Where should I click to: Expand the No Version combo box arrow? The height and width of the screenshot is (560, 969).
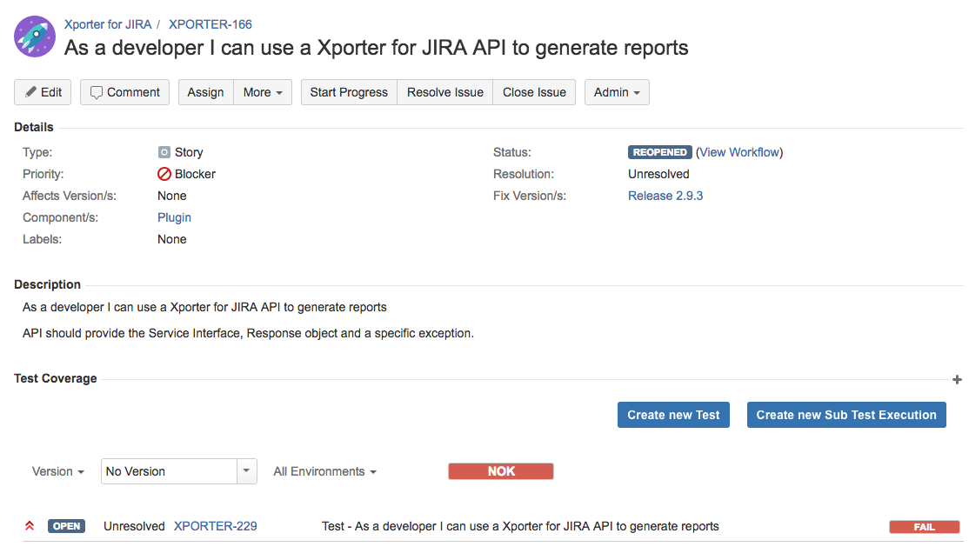(246, 471)
